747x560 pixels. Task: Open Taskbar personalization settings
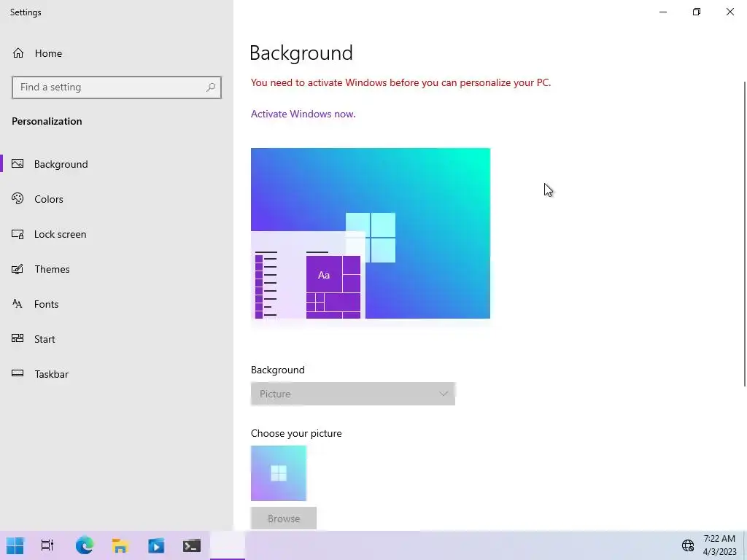point(117,374)
